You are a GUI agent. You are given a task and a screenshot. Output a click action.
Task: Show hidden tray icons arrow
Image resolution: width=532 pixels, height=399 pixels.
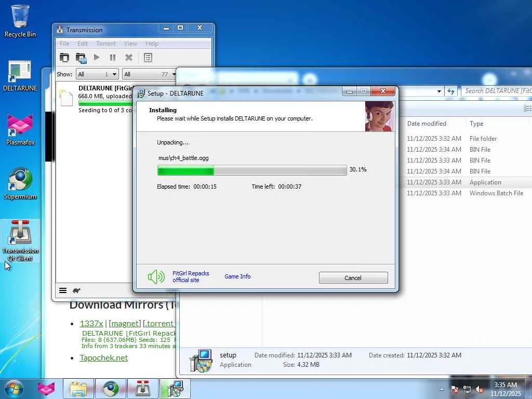pos(442,390)
